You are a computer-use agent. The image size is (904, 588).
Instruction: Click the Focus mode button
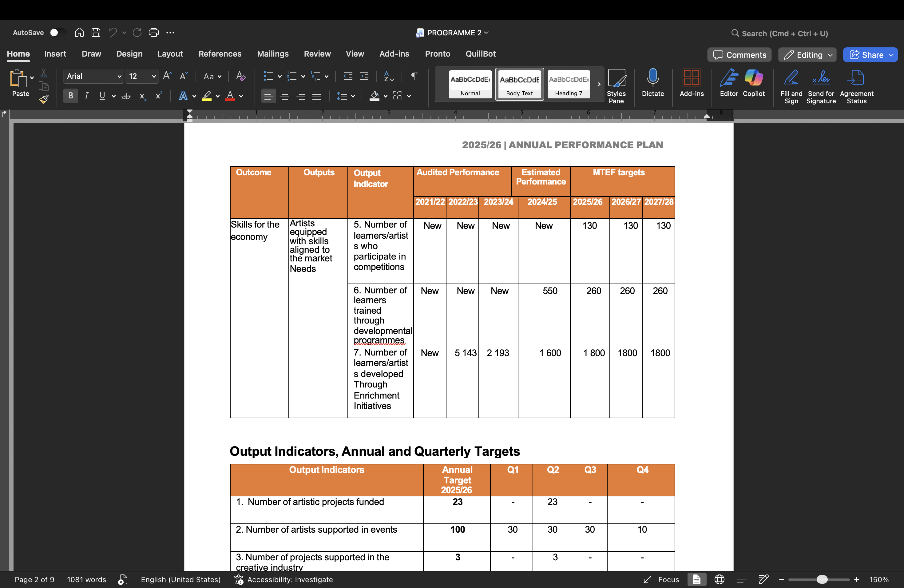pos(661,579)
